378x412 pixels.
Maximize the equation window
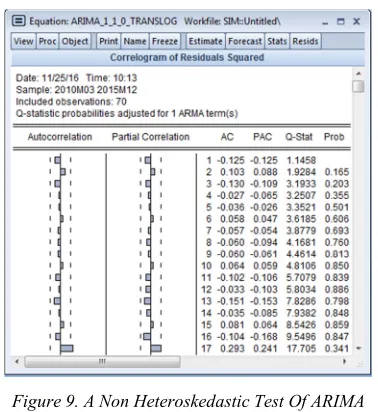(340, 21)
